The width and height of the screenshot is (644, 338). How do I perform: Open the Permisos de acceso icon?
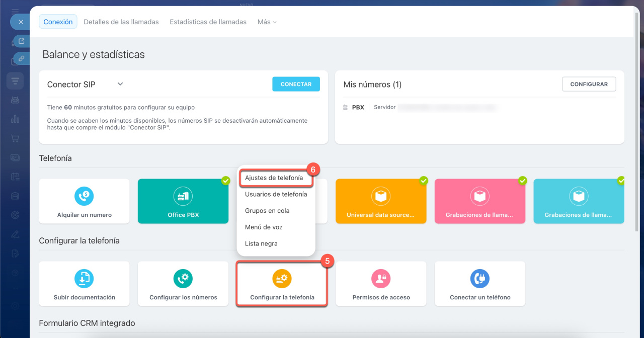point(381,278)
